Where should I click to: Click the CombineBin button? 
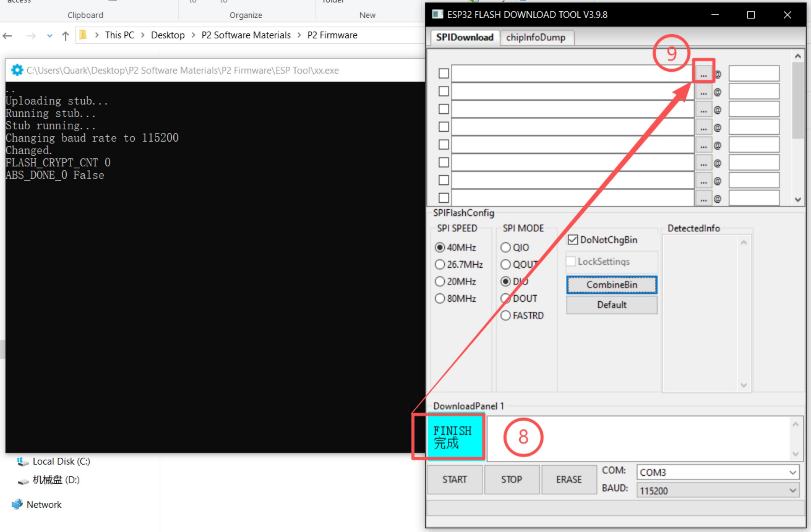[612, 285]
